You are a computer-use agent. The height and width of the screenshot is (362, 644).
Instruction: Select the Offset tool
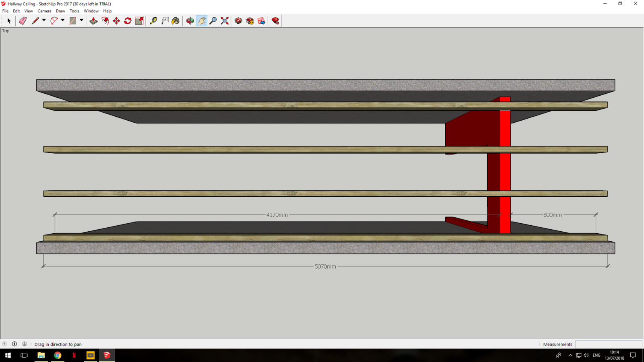tap(105, 21)
